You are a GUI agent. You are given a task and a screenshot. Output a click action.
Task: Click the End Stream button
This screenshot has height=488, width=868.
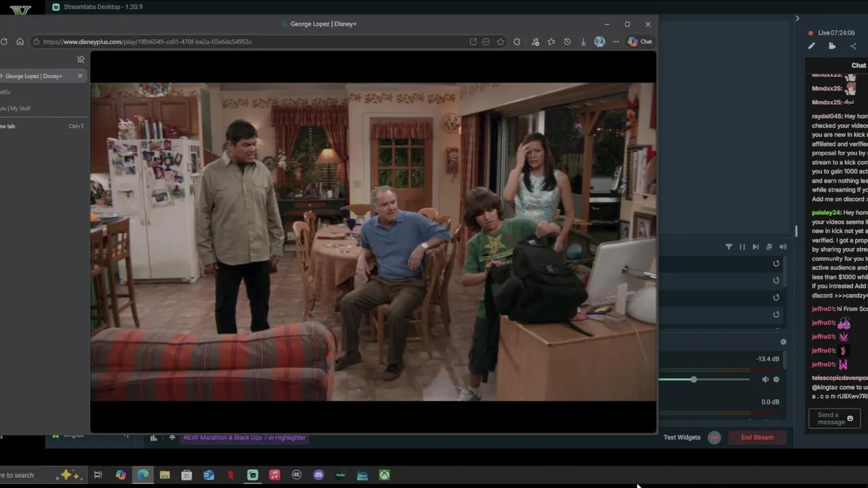tap(757, 437)
